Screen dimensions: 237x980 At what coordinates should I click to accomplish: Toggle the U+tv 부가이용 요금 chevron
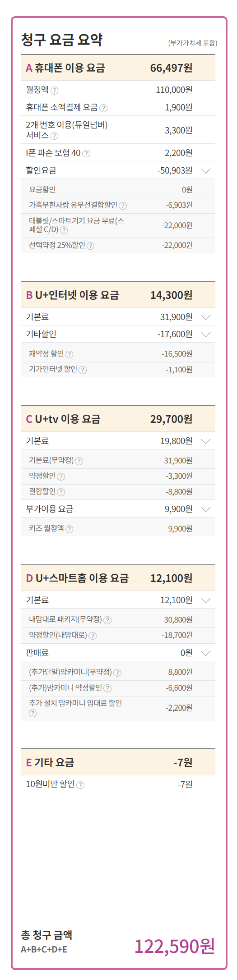(x=206, y=509)
